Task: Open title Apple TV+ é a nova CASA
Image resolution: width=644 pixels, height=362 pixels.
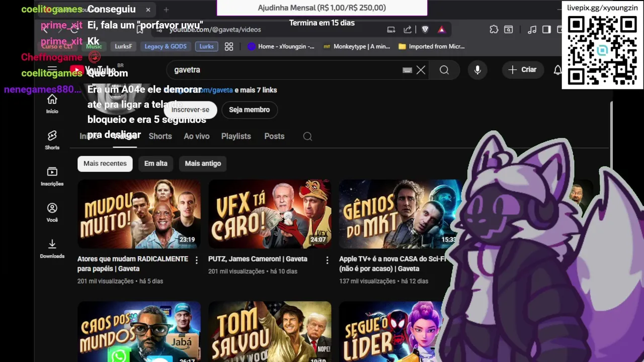Action: (x=393, y=264)
